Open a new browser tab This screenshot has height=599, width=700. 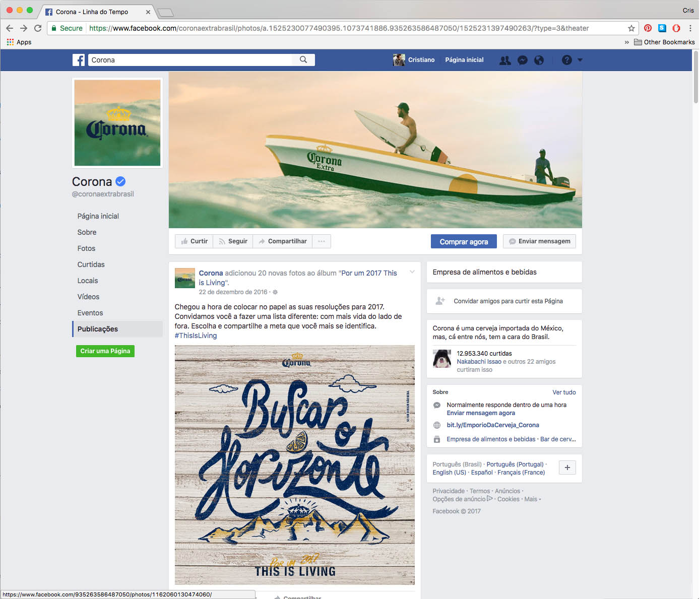tap(165, 12)
